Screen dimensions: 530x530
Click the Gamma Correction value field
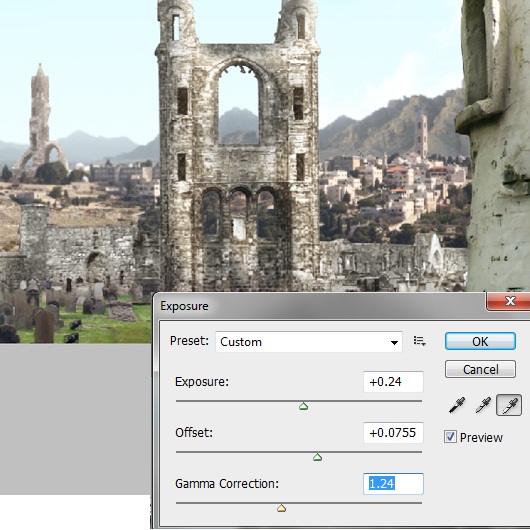[x=393, y=484]
